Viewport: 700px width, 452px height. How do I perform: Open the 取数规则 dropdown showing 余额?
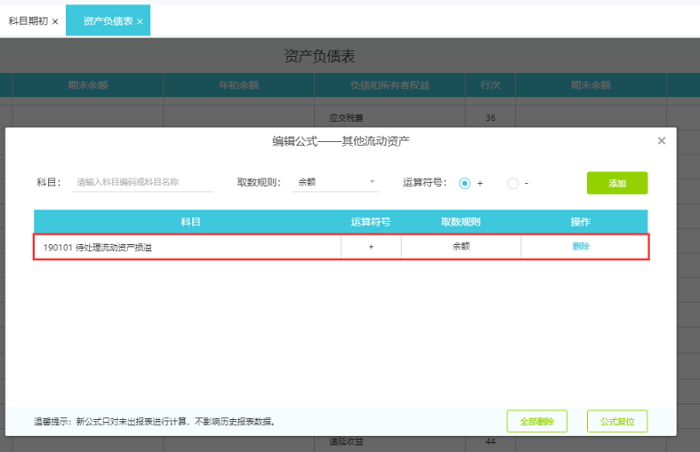click(336, 182)
